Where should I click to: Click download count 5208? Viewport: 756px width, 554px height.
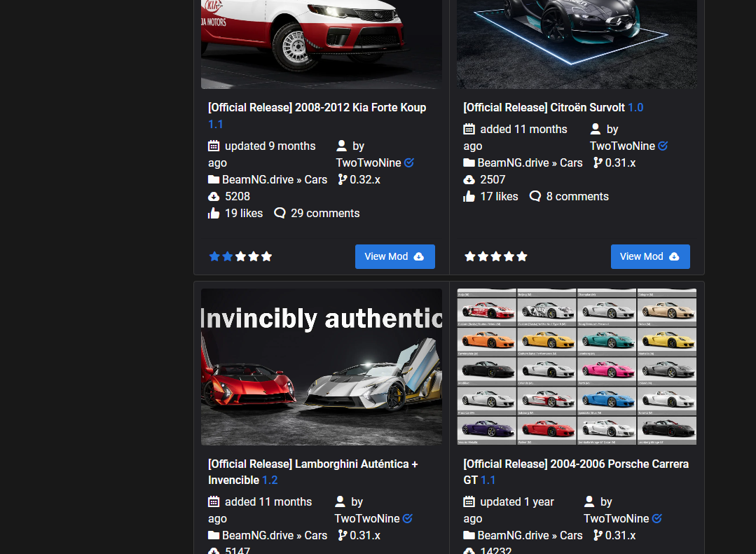tap(238, 197)
